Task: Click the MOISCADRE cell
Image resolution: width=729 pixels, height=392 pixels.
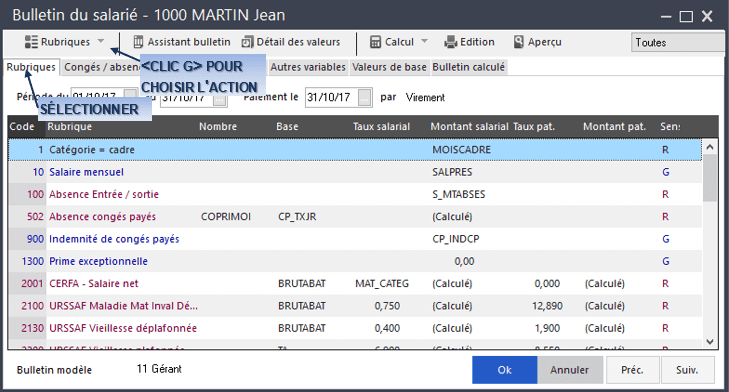Action: pyautogui.click(x=461, y=150)
